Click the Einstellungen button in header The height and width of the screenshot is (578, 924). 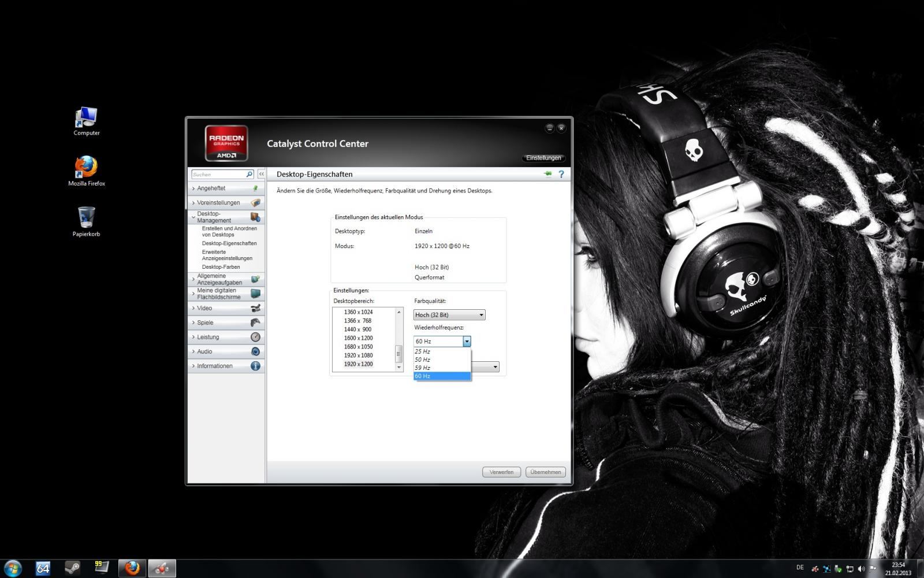coord(543,158)
